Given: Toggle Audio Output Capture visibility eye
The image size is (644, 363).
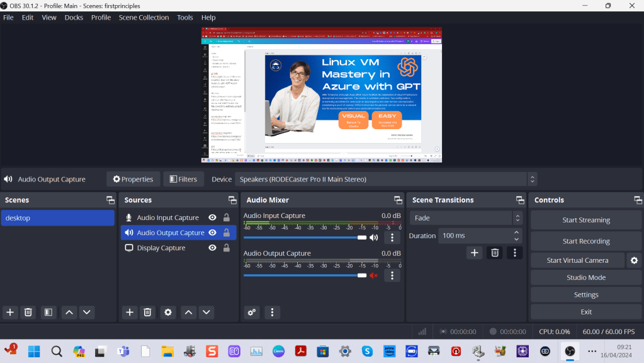Looking at the screenshot, I should tap(212, 233).
